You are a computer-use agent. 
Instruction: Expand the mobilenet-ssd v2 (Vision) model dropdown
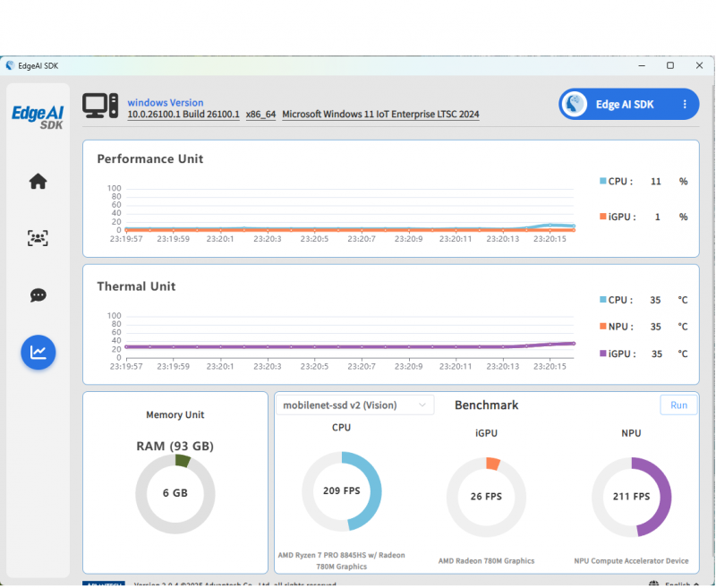pyautogui.click(x=354, y=405)
